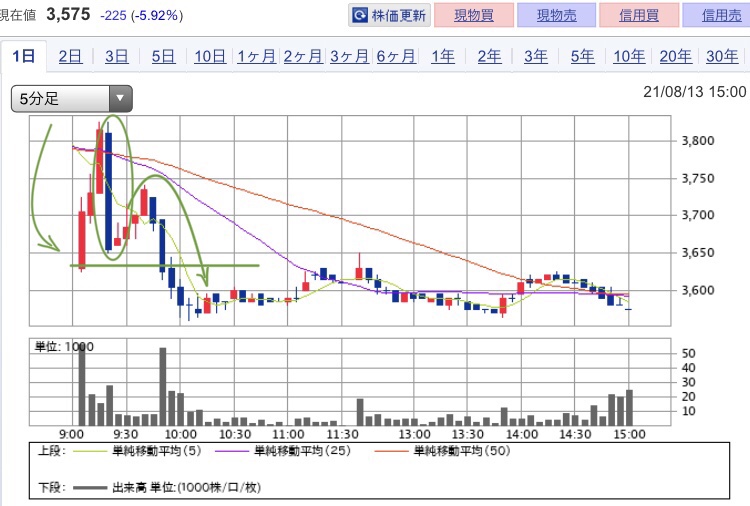Show the 3ヶ月 chart
The height and width of the screenshot is (506, 750).
349,56
